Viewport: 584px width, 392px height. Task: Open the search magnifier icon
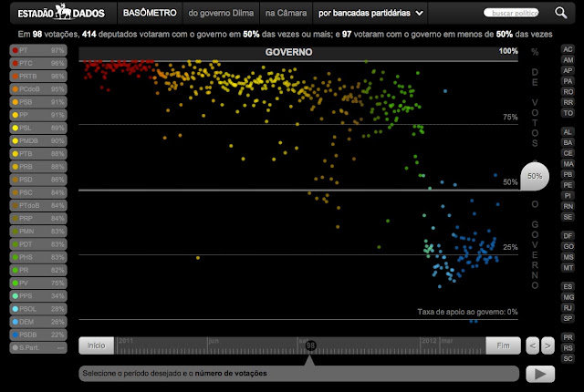pyautogui.click(x=560, y=13)
